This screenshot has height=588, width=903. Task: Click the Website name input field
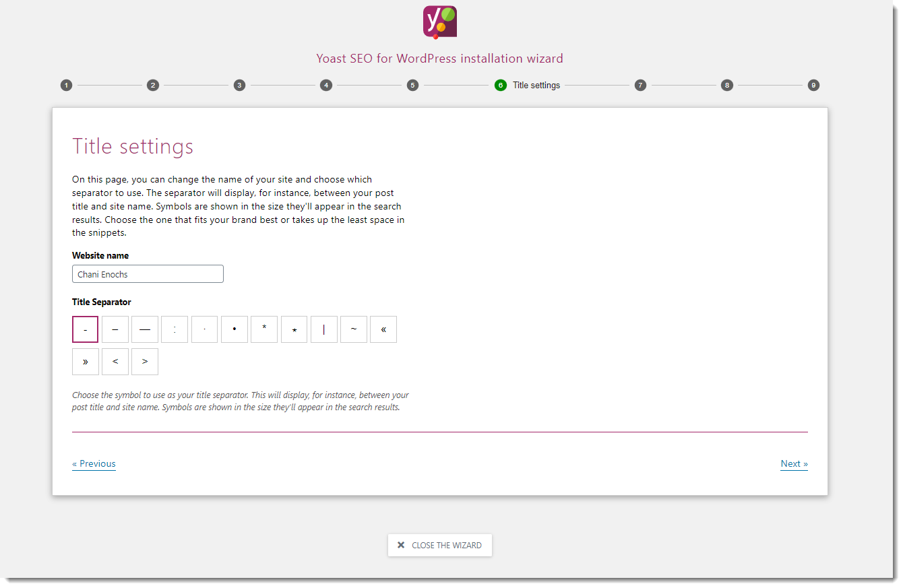pyautogui.click(x=148, y=274)
